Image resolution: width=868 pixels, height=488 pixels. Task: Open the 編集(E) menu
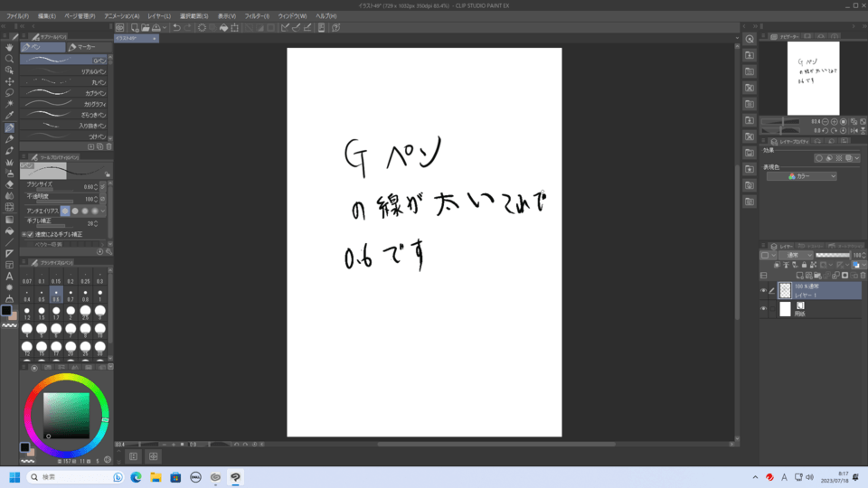point(47,16)
